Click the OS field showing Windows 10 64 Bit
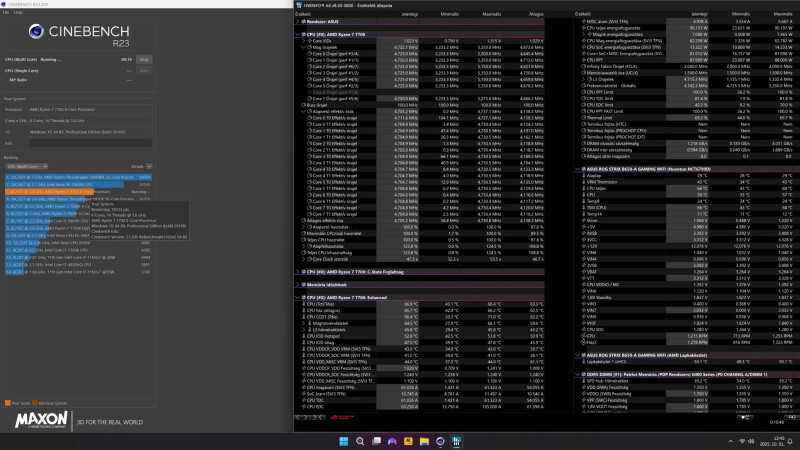This screenshot has height=450, width=800. coord(90,132)
